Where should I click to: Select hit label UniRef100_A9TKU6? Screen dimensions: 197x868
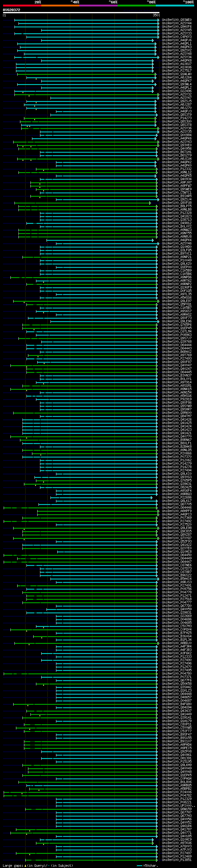[x=177, y=843]
